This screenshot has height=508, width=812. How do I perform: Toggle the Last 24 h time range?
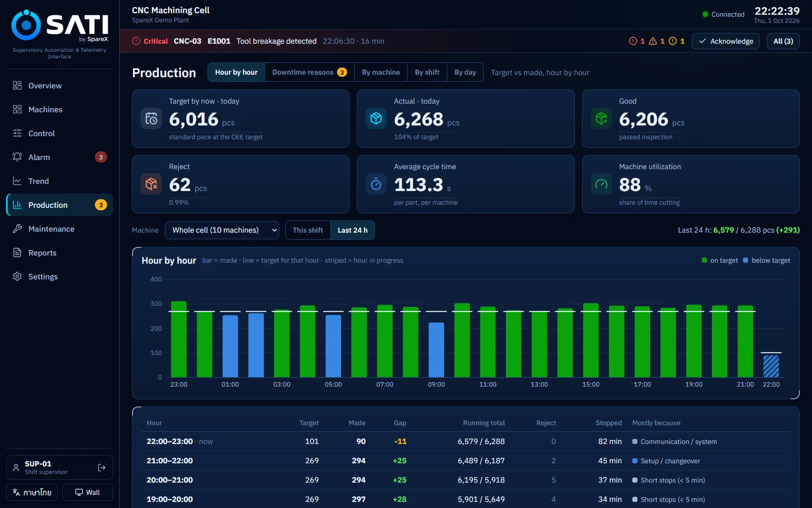pyautogui.click(x=353, y=230)
